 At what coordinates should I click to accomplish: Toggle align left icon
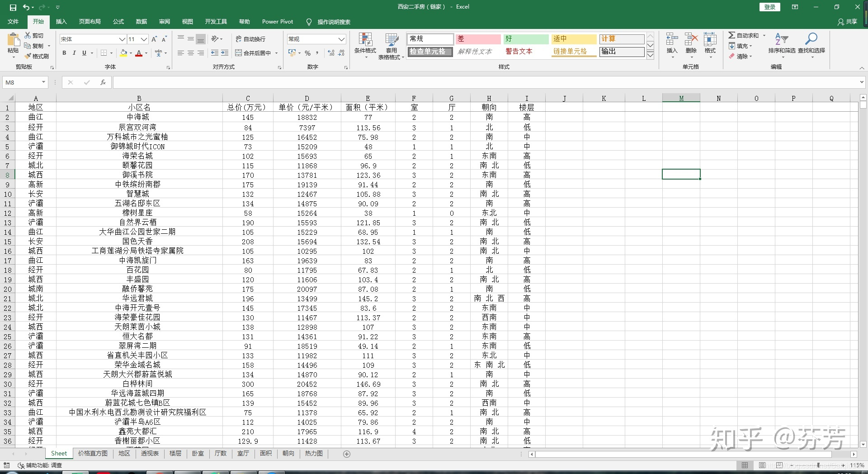[x=181, y=53]
